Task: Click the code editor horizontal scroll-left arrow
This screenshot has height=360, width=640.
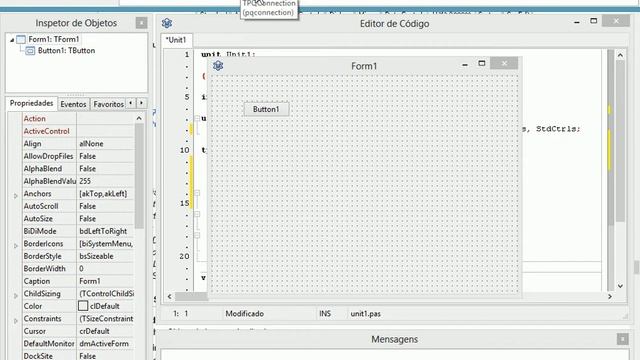Action: 169,296
